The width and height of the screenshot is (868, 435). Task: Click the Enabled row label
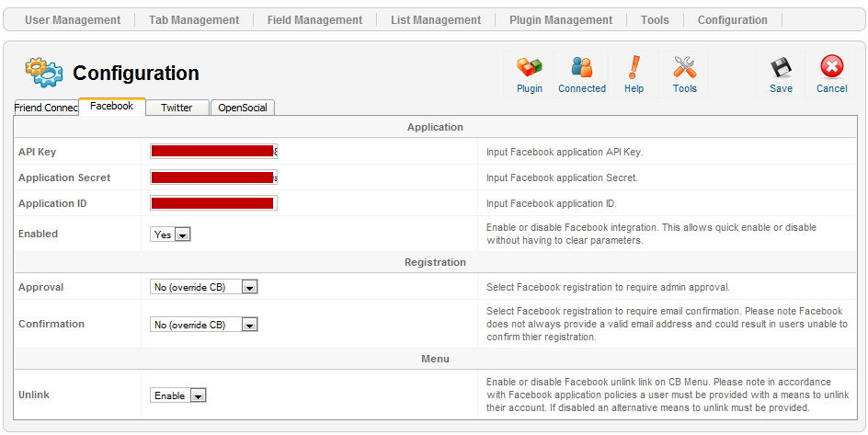click(x=39, y=234)
